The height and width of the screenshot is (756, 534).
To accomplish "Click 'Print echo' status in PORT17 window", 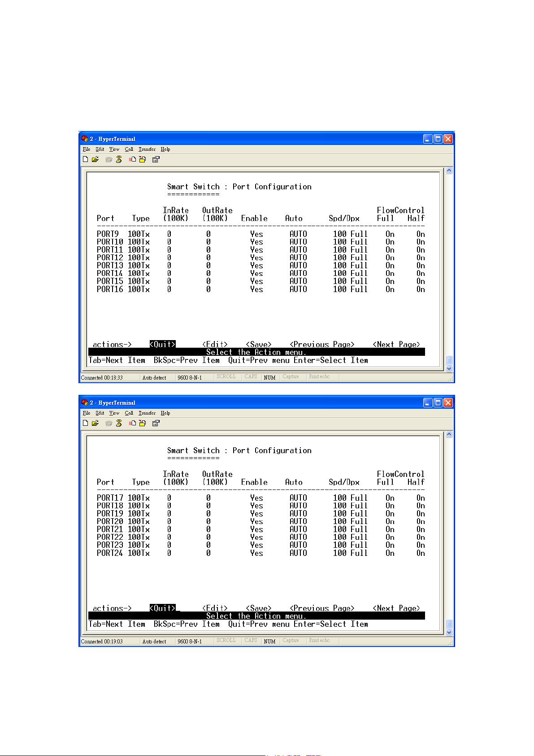I will click(319, 640).
